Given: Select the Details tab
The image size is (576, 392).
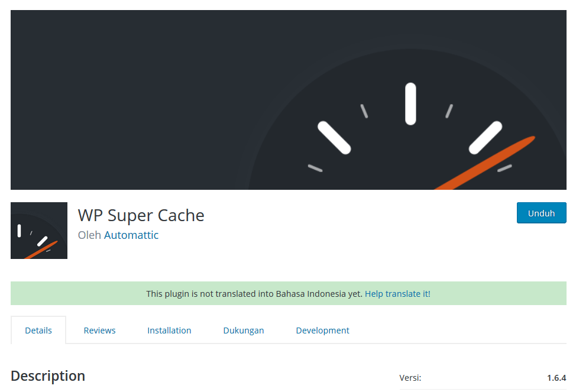Looking at the screenshot, I should tap(38, 331).
